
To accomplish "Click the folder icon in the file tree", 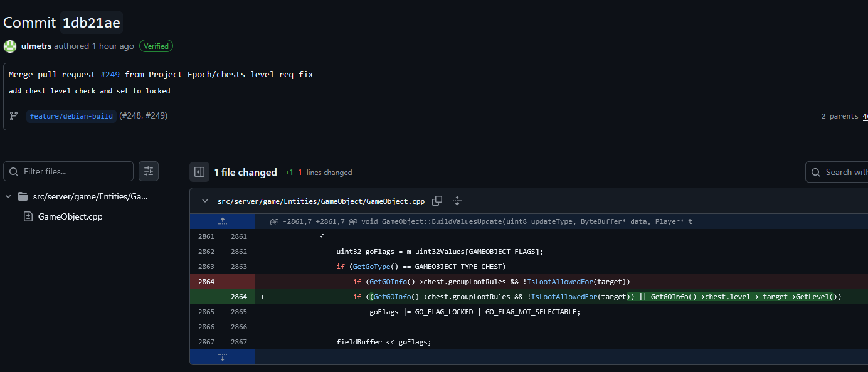I will [x=23, y=196].
